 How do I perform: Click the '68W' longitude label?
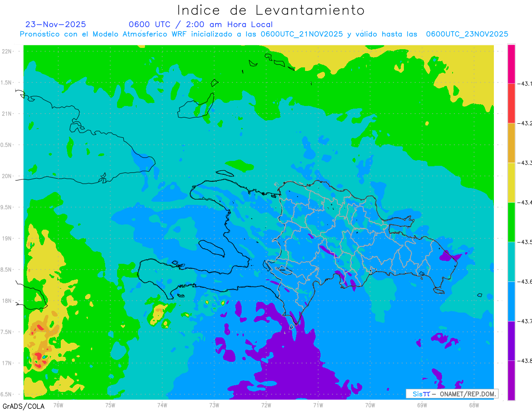[x=474, y=405]
